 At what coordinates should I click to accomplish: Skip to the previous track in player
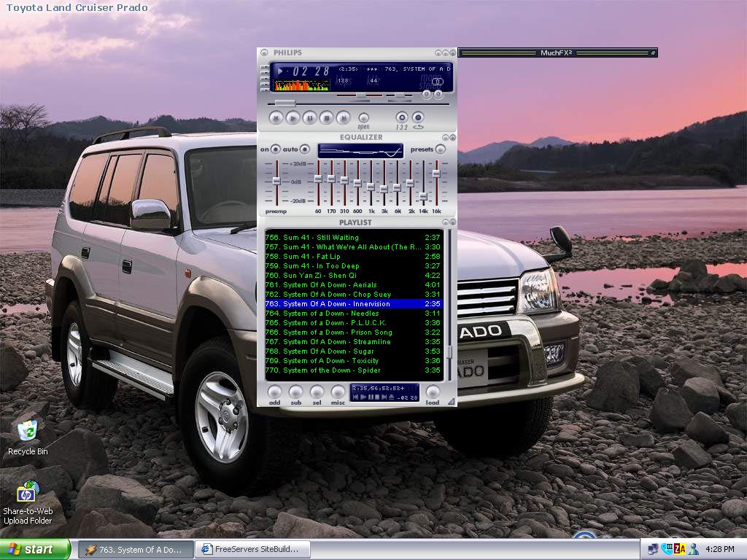[x=276, y=117]
